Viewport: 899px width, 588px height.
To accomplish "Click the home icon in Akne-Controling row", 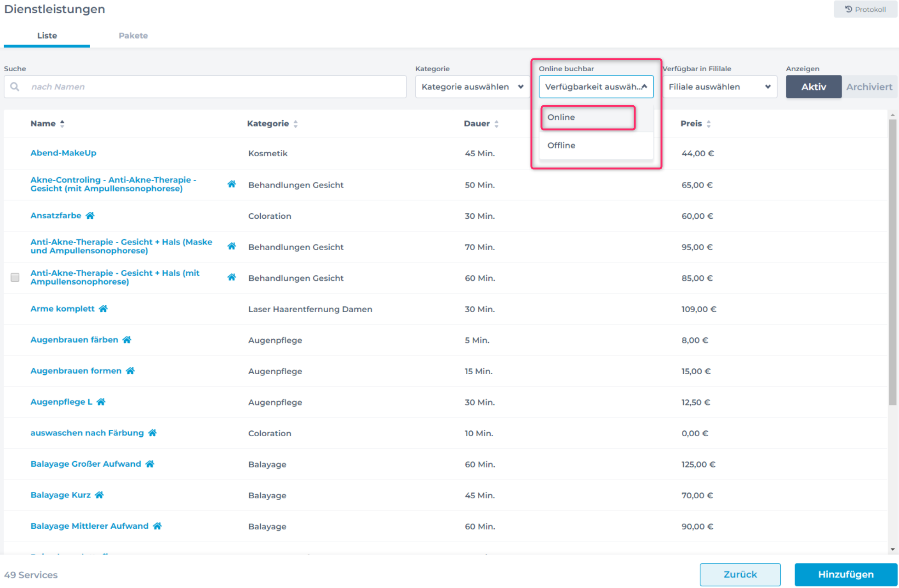I will [x=232, y=184].
